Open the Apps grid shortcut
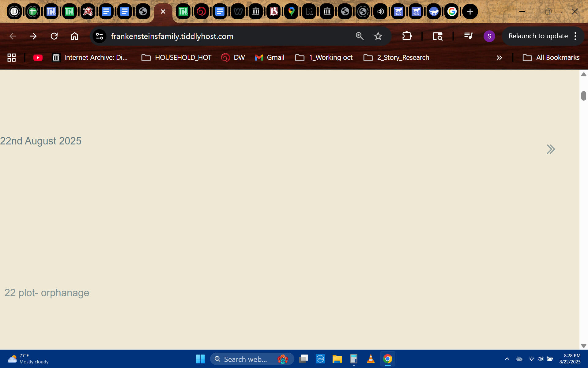The image size is (588, 368). coord(12,58)
